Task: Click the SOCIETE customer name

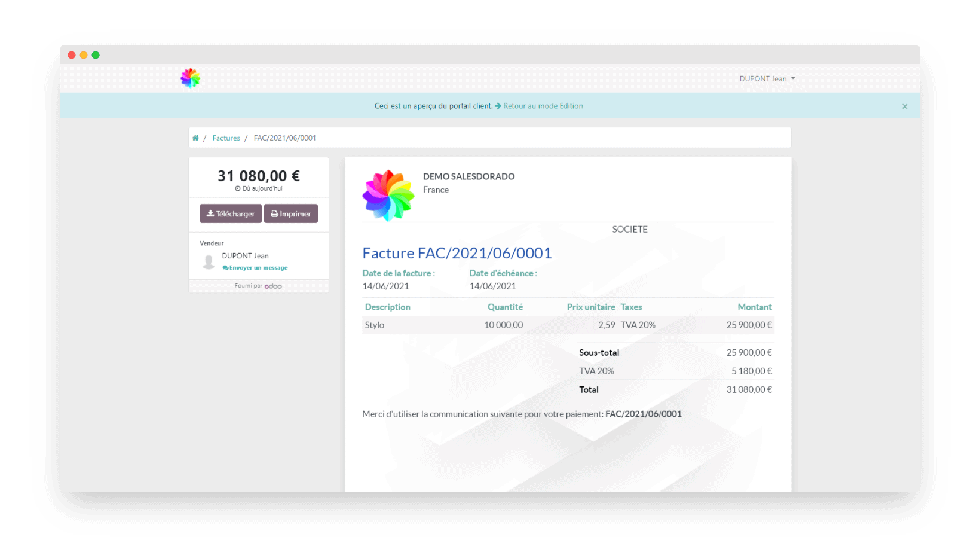Action: tap(630, 230)
